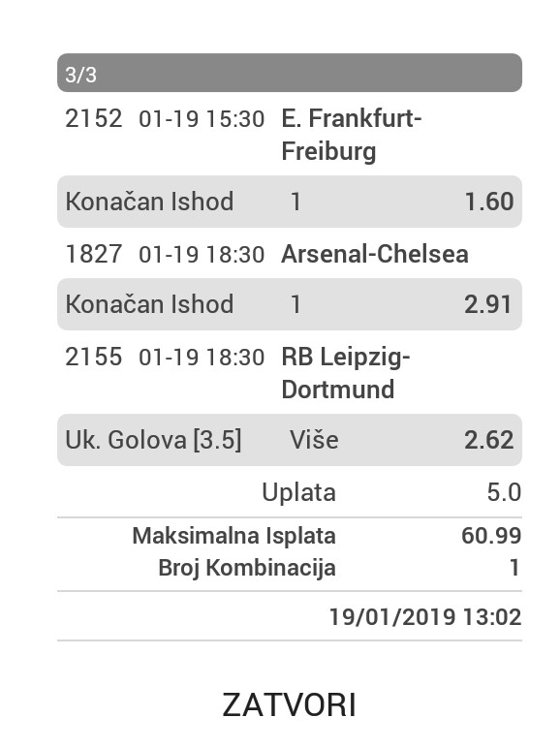Viewport: 560px width, 749px height.
Task: Click match code 1827
Action: [94, 254]
